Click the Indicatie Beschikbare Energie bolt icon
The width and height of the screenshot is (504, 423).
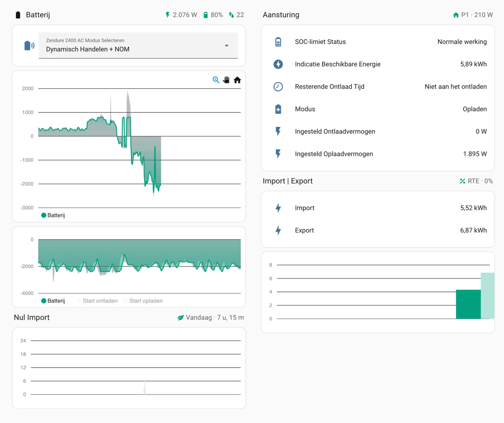tap(278, 64)
